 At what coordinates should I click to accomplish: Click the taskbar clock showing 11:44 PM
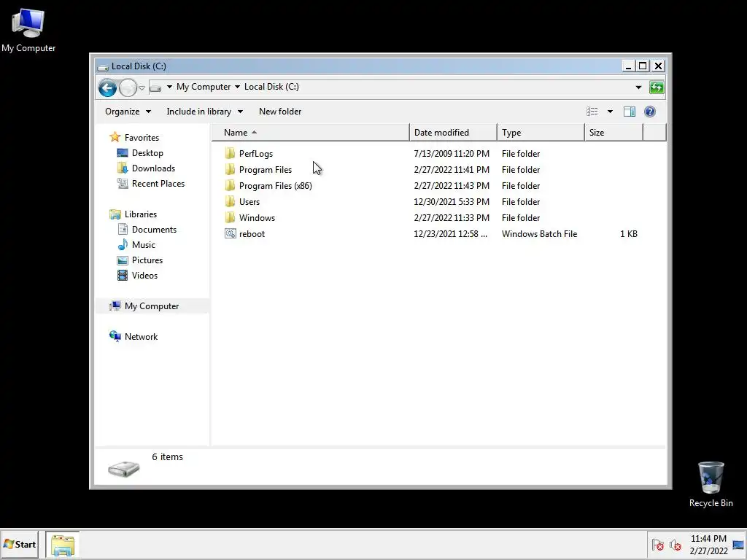click(708, 545)
